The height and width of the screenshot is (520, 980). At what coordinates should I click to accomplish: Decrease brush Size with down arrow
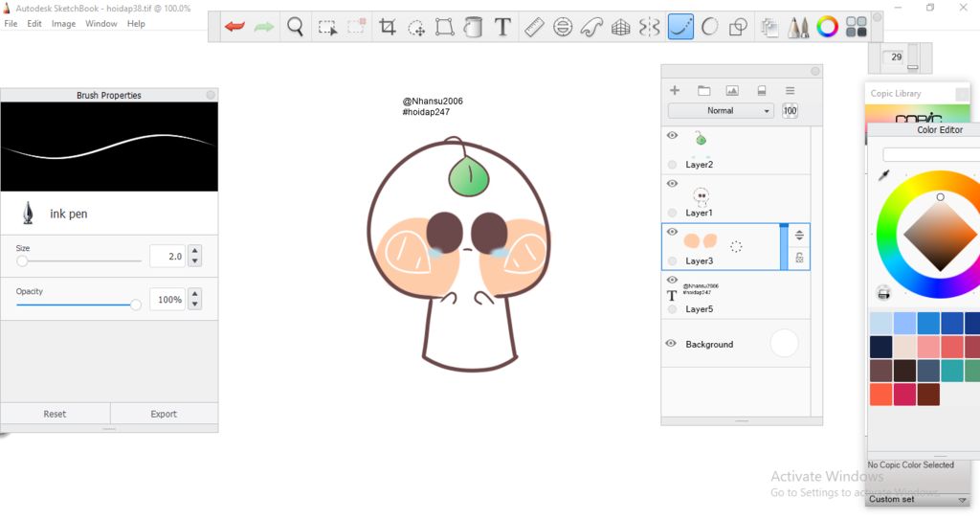195,260
